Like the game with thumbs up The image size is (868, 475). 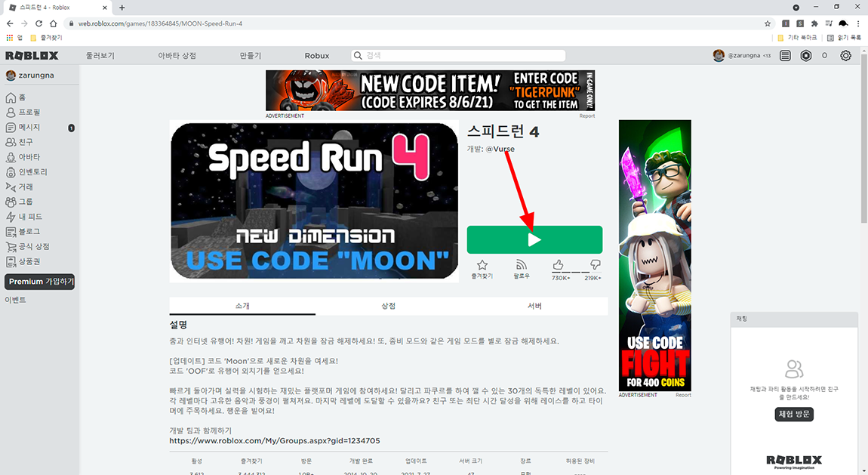(x=559, y=265)
